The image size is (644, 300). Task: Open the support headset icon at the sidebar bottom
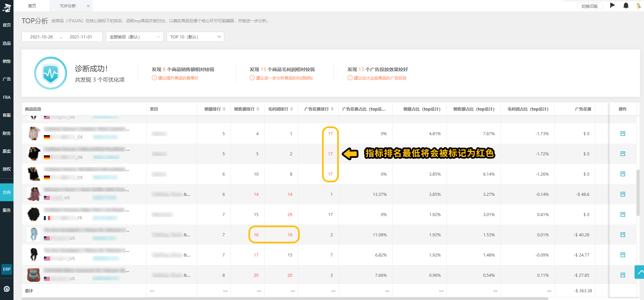(7, 289)
